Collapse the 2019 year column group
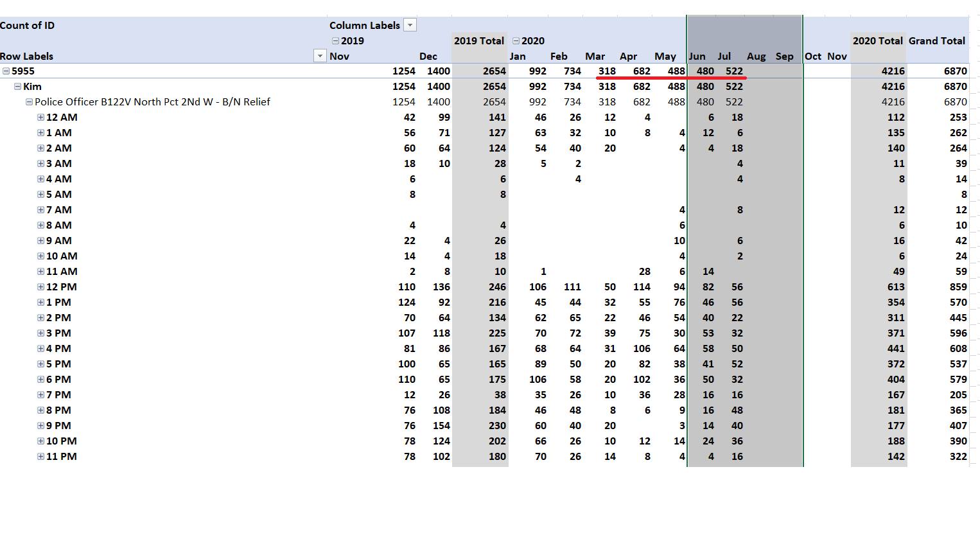 click(335, 40)
